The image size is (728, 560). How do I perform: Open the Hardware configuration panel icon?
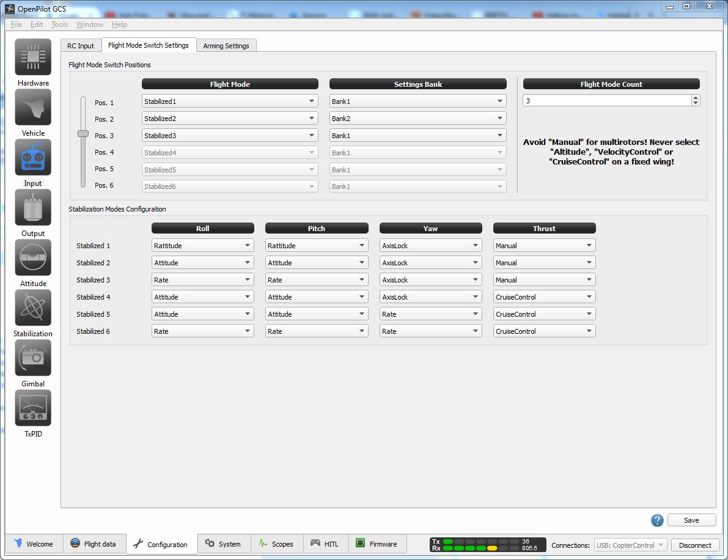tap(33, 57)
